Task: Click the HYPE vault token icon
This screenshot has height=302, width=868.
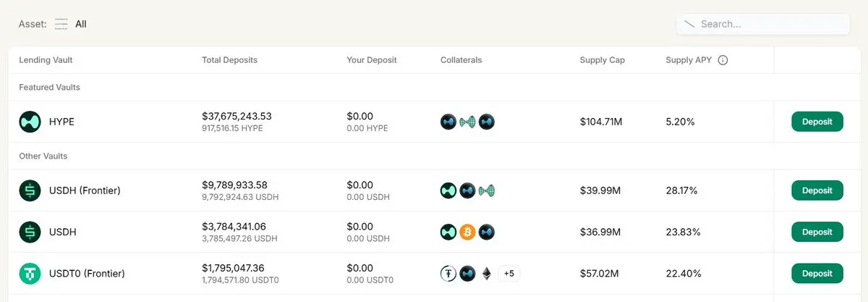Action: pyautogui.click(x=30, y=122)
